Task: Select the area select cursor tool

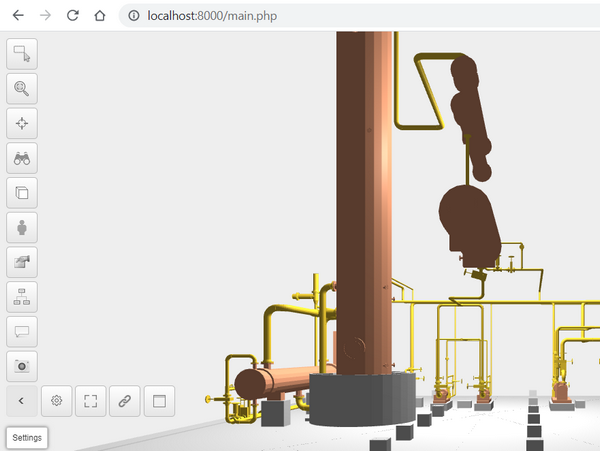Action: [21, 54]
